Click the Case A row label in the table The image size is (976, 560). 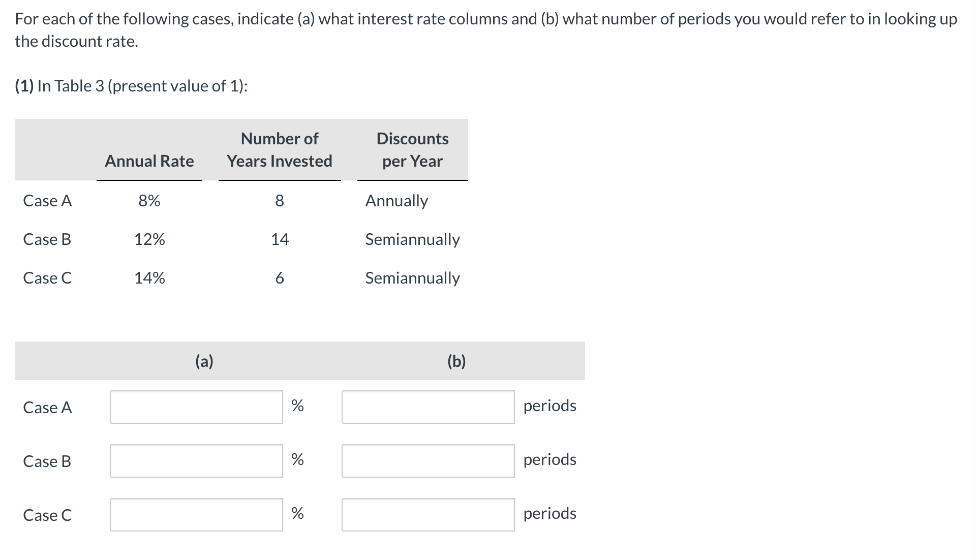[47, 200]
